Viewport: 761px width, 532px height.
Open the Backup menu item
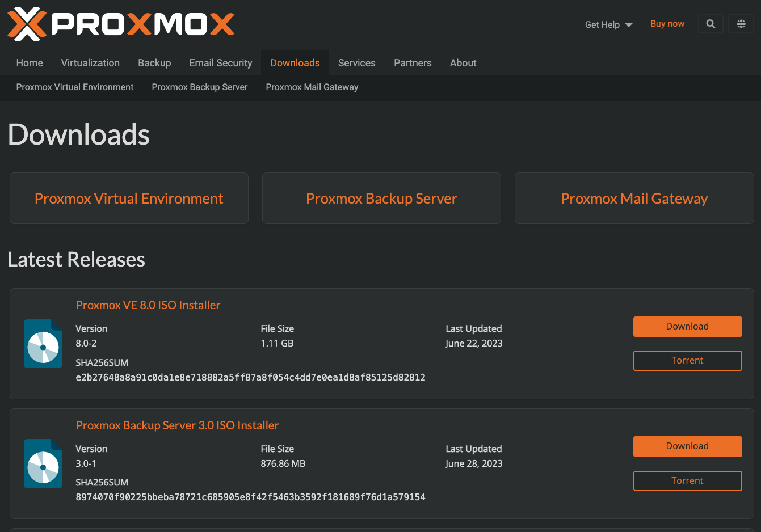click(154, 63)
